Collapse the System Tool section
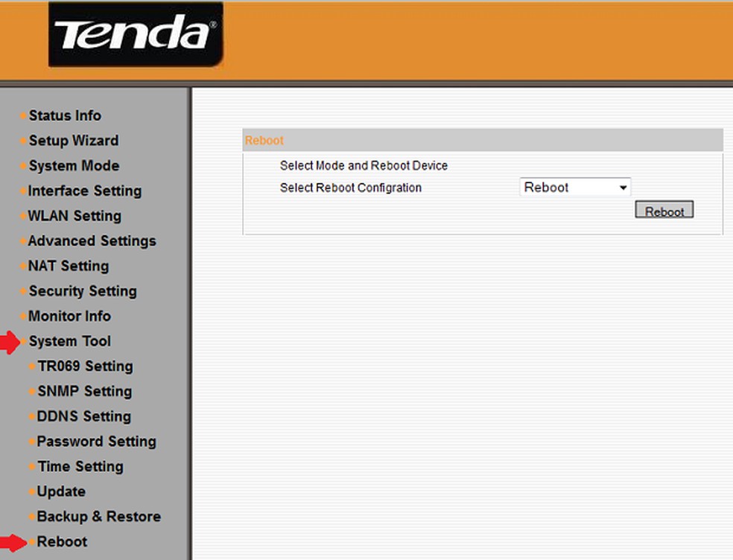 (x=69, y=342)
